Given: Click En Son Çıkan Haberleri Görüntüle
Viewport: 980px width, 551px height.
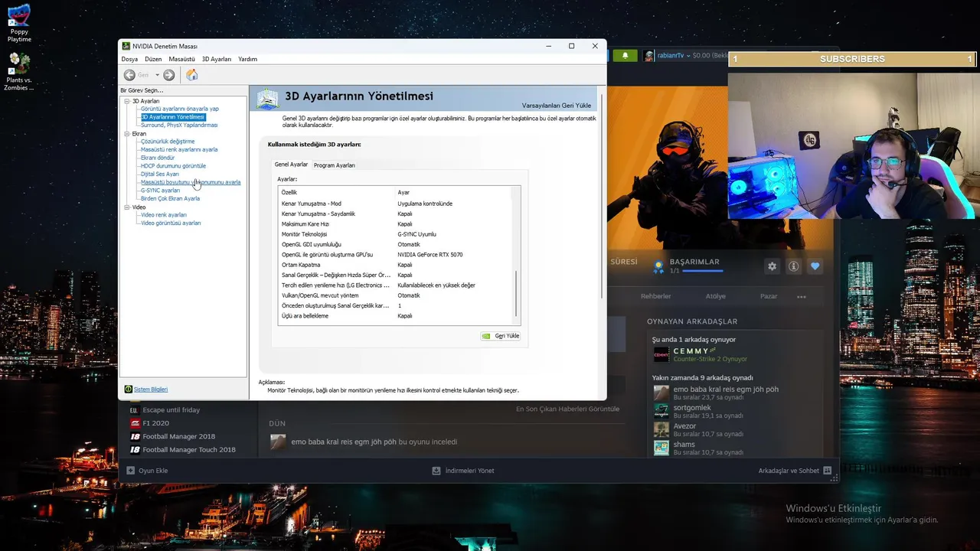Looking at the screenshot, I should (567, 409).
